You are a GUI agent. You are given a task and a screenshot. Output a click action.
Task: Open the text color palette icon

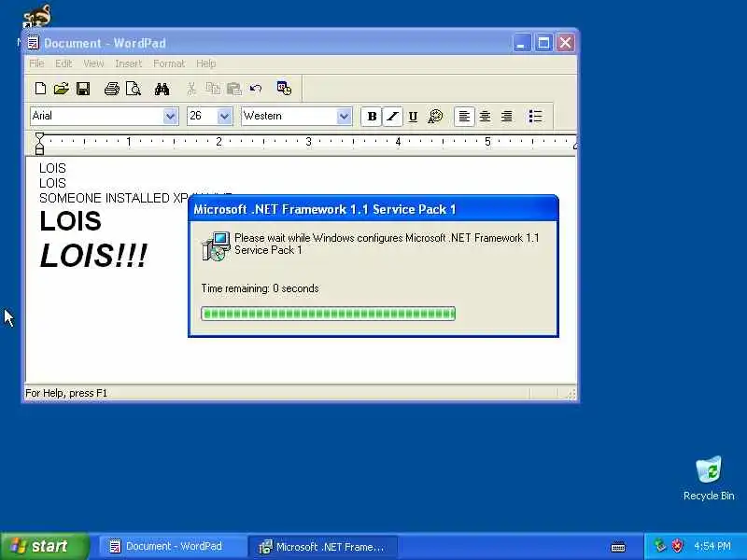[x=435, y=116]
